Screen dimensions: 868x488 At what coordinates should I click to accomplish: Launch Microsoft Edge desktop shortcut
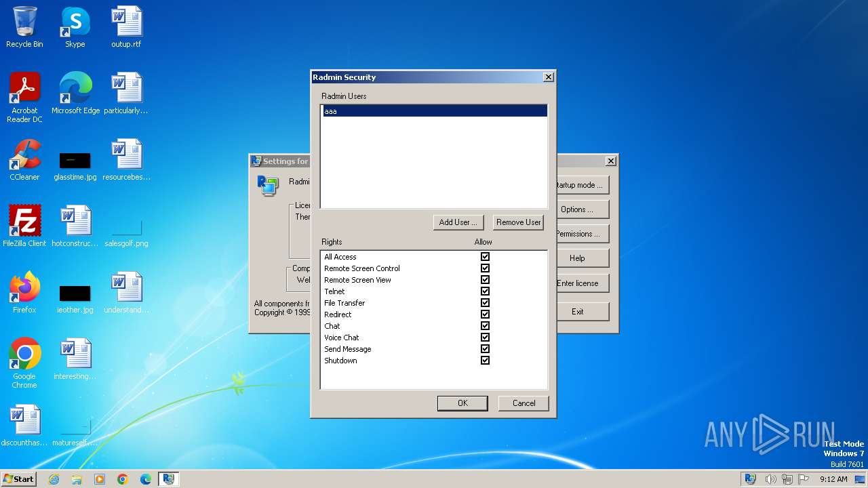(75, 94)
